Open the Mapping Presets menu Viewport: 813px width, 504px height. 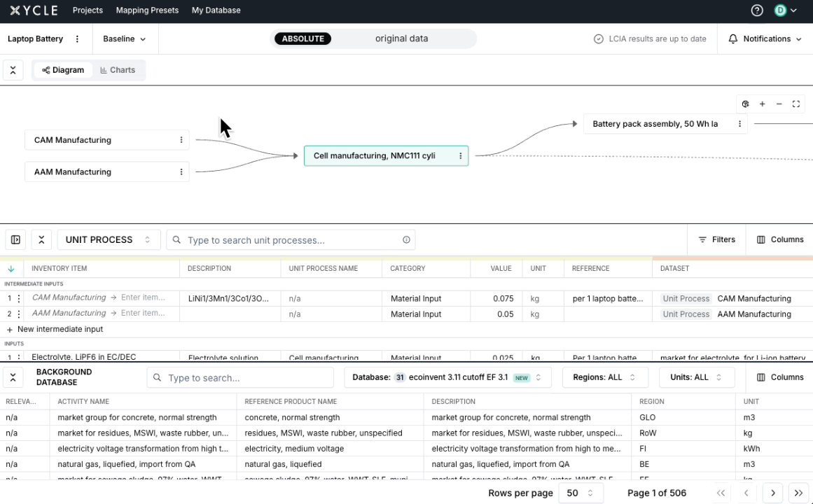coord(147,10)
